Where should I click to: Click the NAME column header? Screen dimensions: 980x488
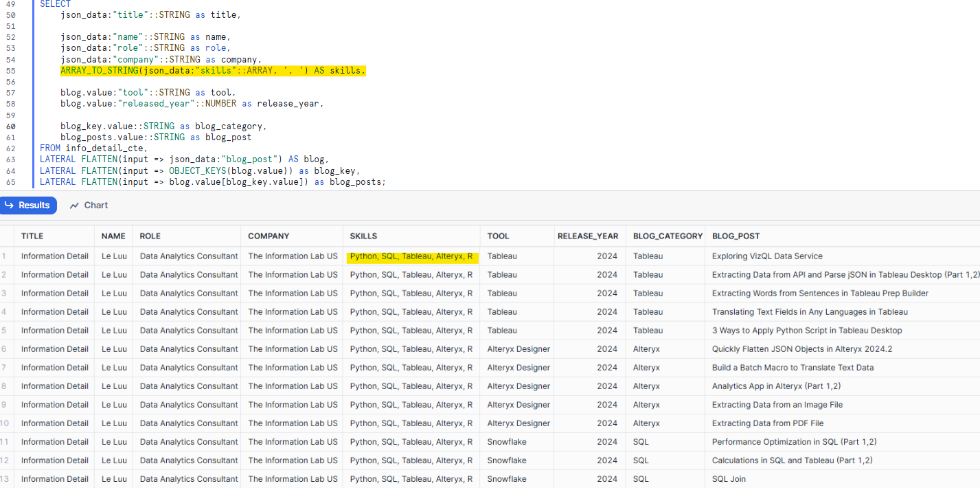[x=113, y=236]
